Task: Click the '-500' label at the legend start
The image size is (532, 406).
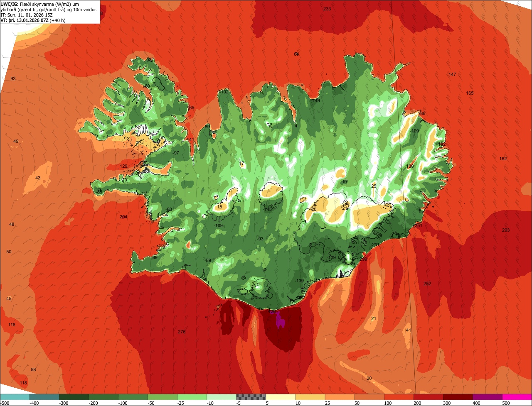Action: click(x=5, y=403)
